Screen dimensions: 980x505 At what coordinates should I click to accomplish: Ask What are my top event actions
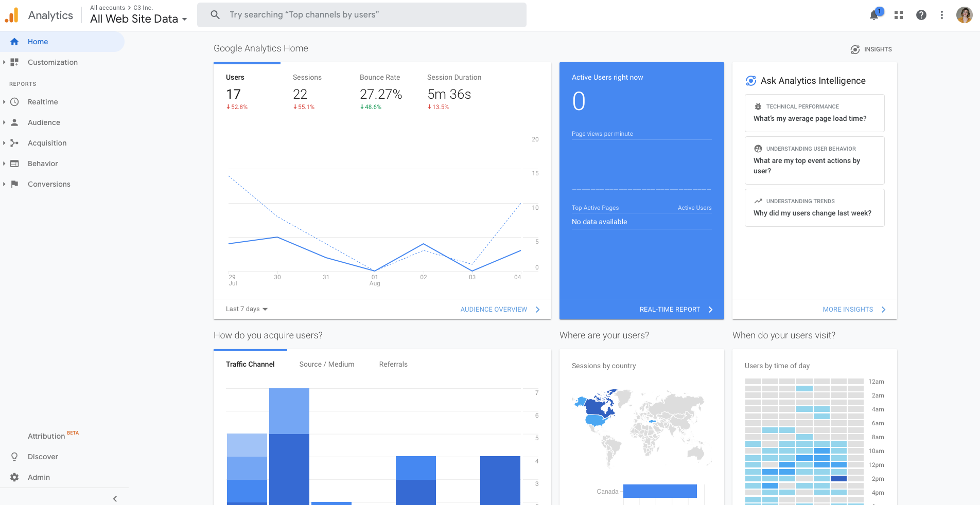click(x=815, y=160)
